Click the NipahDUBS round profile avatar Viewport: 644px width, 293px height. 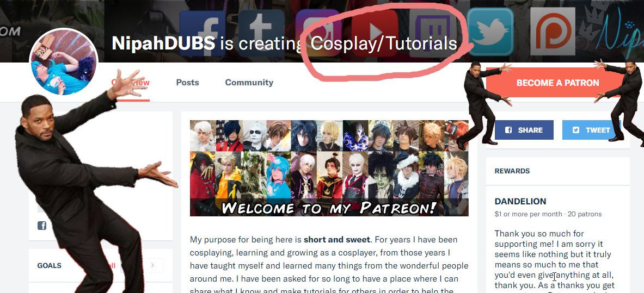click(x=64, y=63)
